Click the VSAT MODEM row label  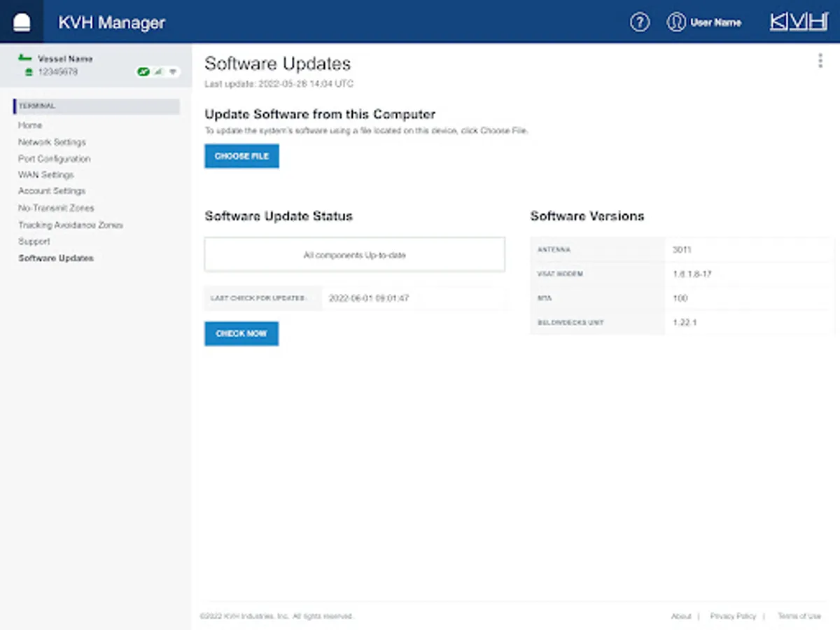click(x=560, y=274)
